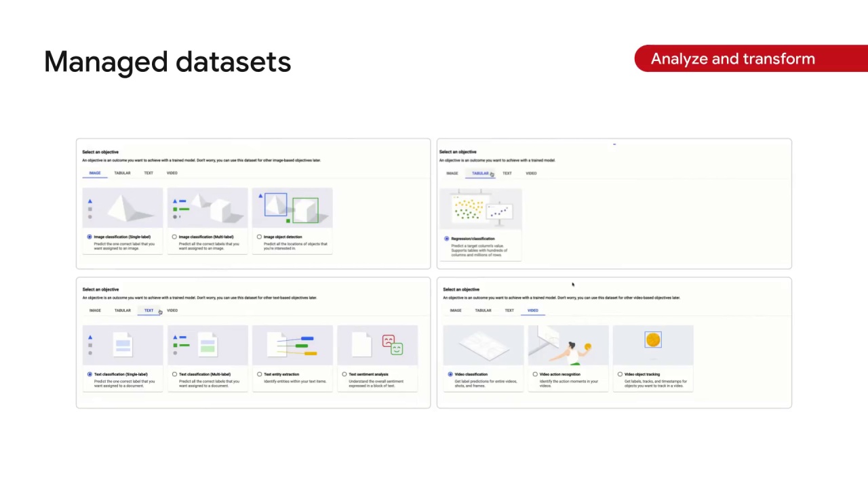This screenshot has height=488, width=868.
Task: Click the video action recognition basketball player illustration
Action: tap(568, 346)
